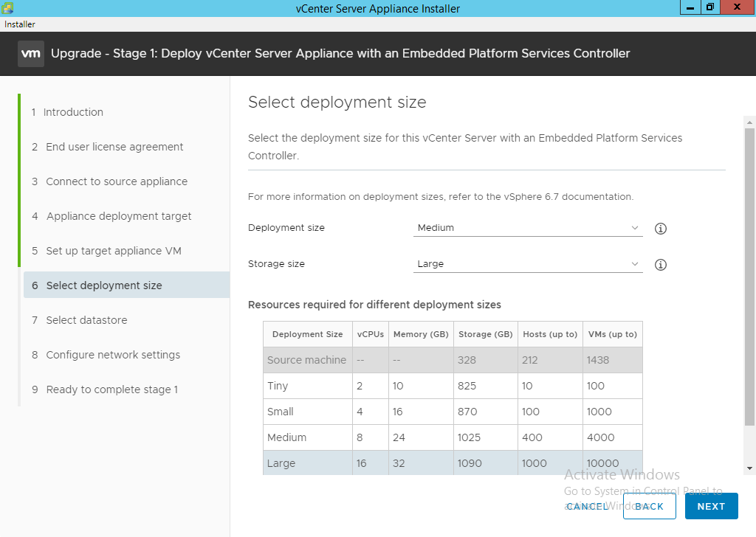Open the Deployment size dropdown showing Medium
The width and height of the screenshot is (756, 537).
528,228
